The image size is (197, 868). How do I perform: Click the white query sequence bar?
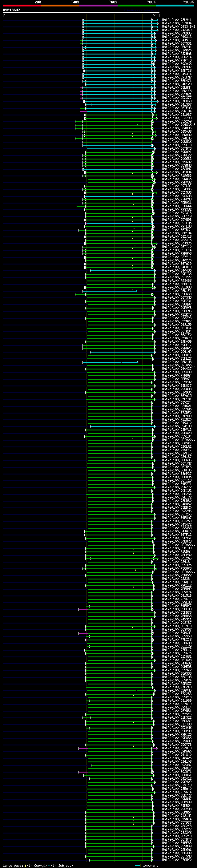(x=81, y=13)
